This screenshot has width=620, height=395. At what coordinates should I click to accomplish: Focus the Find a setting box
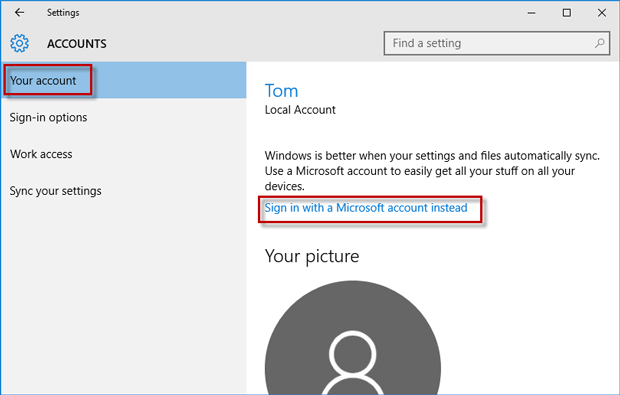tap(497, 43)
